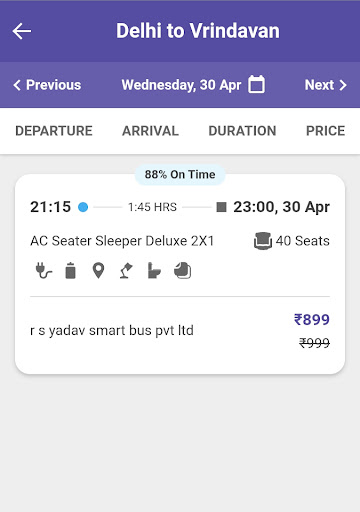Tap the 88% On Time badge
The height and width of the screenshot is (512, 360).
coord(180,174)
